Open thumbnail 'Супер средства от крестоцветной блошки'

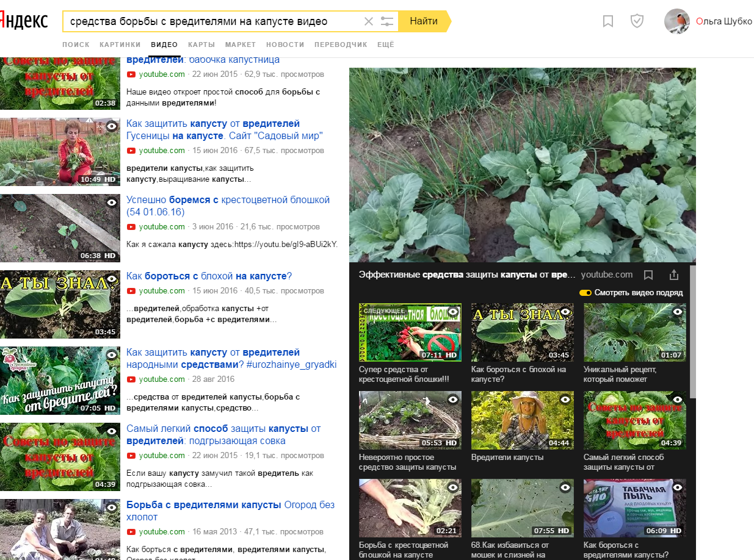click(410, 332)
